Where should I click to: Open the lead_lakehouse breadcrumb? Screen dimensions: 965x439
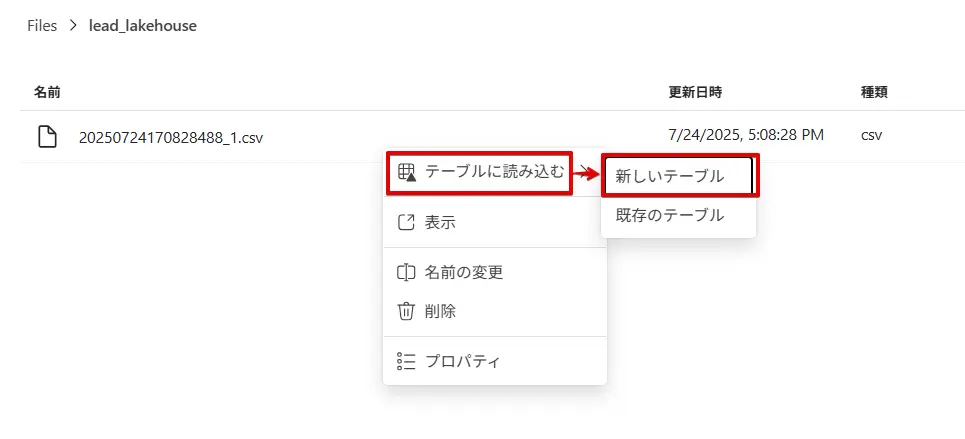tap(142, 26)
